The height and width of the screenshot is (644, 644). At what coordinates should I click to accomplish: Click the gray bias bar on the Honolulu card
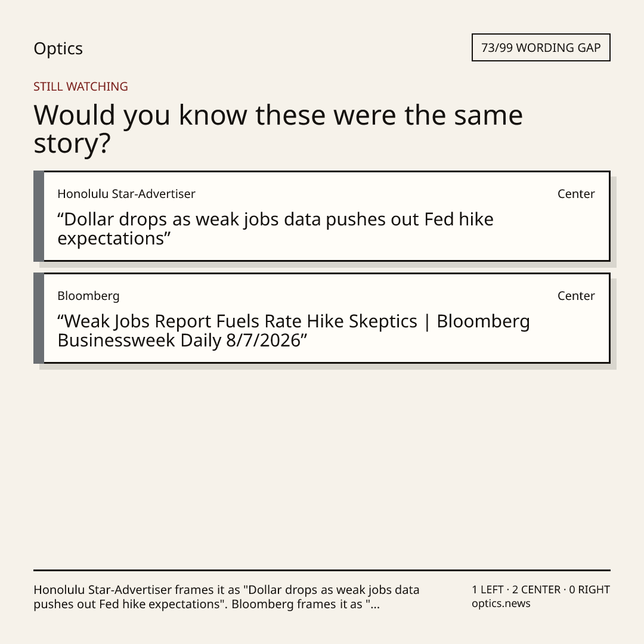(39, 216)
